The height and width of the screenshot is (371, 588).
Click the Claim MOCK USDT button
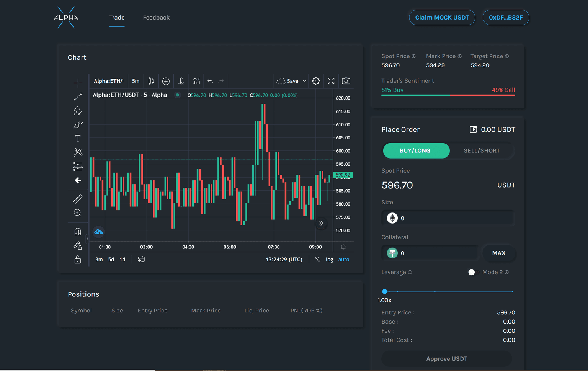click(442, 18)
